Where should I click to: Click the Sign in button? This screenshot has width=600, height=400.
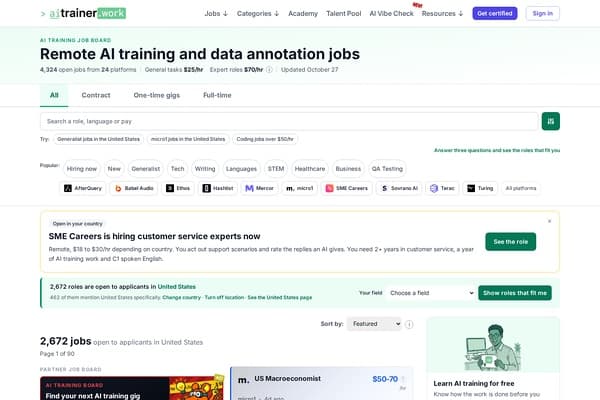pos(543,13)
